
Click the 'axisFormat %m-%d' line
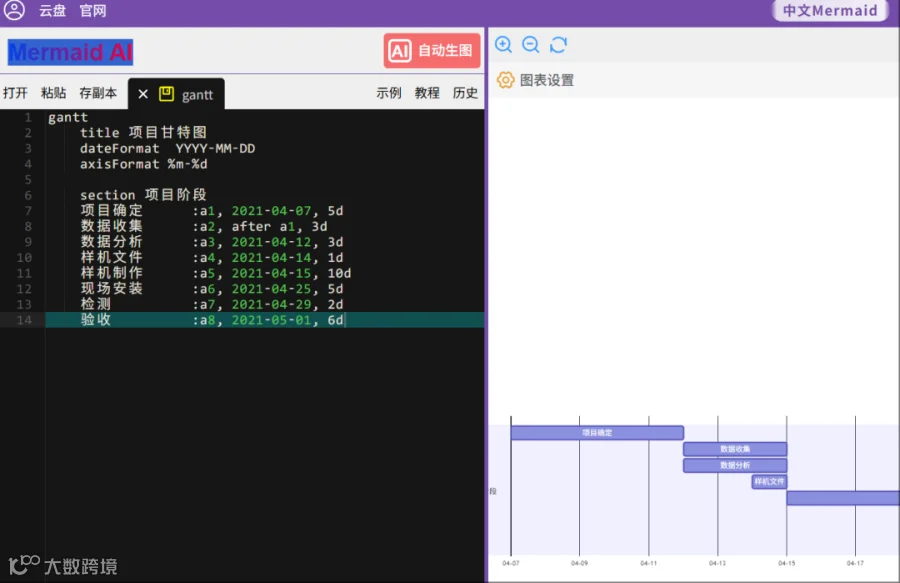click(143, 164)
